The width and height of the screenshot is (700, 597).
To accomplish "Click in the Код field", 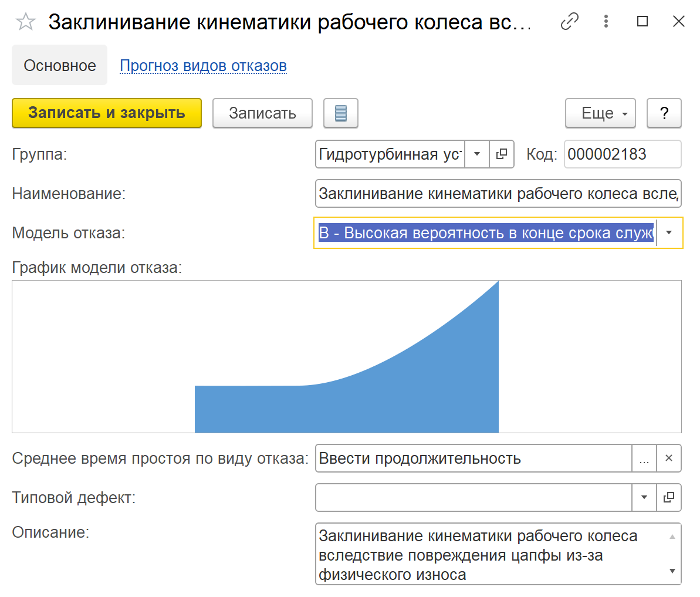I will (622, 154).
